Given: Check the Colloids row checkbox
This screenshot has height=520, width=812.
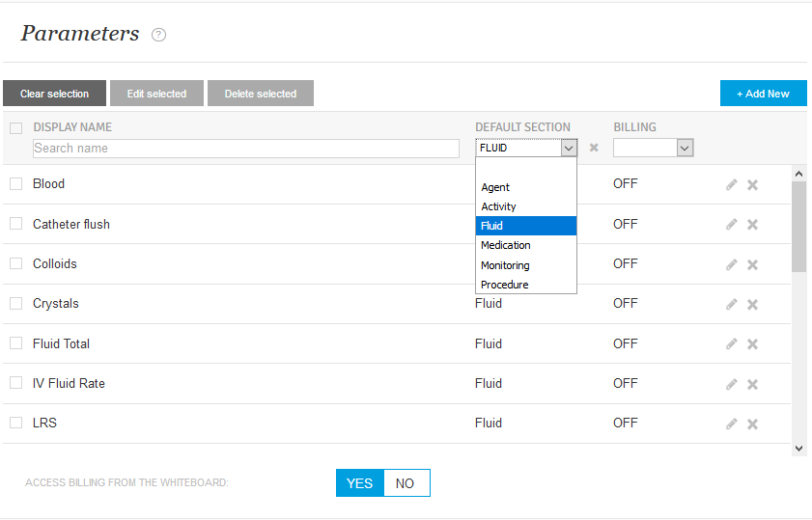Looking at the screenshot, I should click(x=16, y=263).
